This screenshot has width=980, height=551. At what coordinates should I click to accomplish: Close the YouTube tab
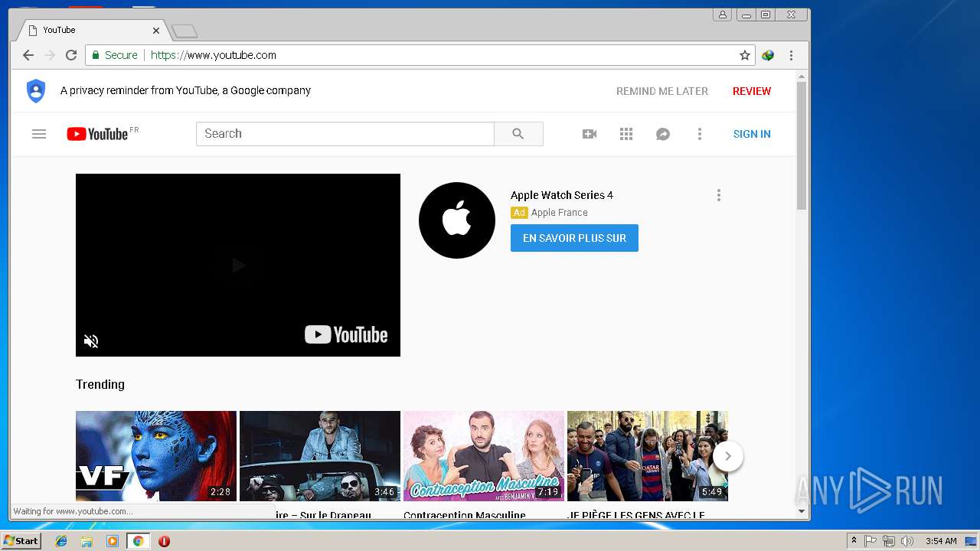[x=156, y=31]
